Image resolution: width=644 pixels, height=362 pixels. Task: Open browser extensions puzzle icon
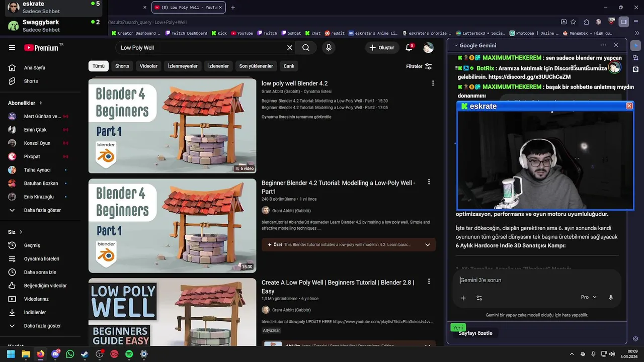586,22
